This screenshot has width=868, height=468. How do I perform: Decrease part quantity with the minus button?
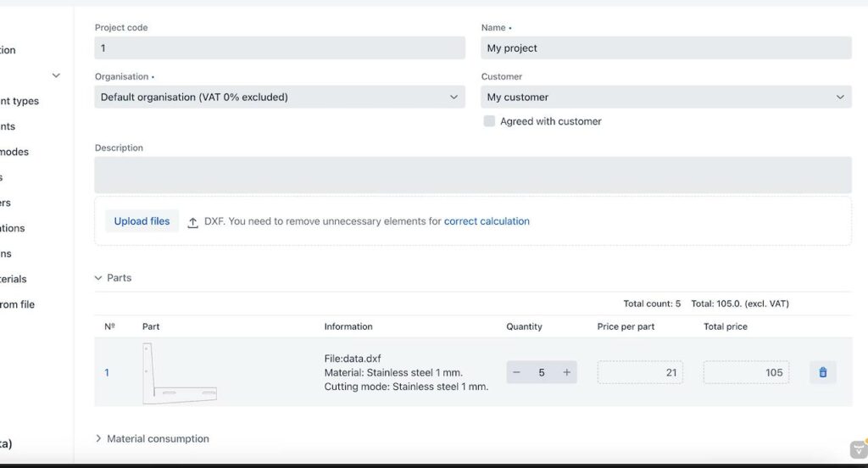click(x=517, y=372)
